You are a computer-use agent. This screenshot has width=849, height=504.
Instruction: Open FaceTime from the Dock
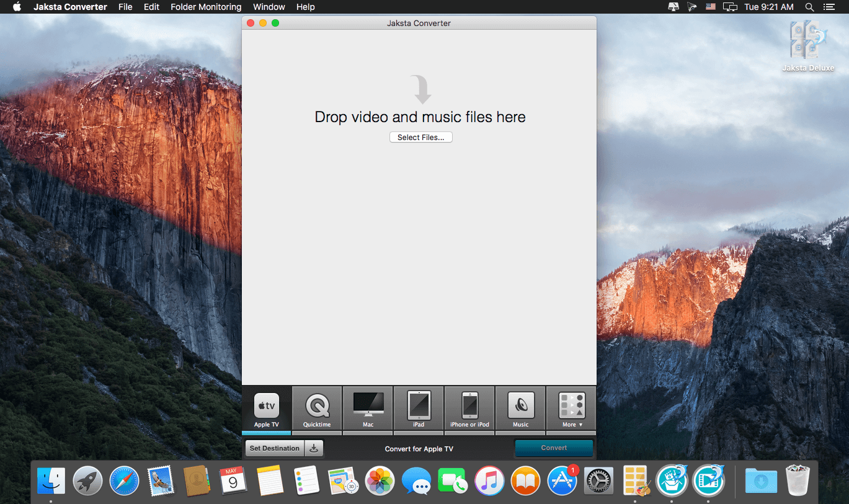[453, 481]
